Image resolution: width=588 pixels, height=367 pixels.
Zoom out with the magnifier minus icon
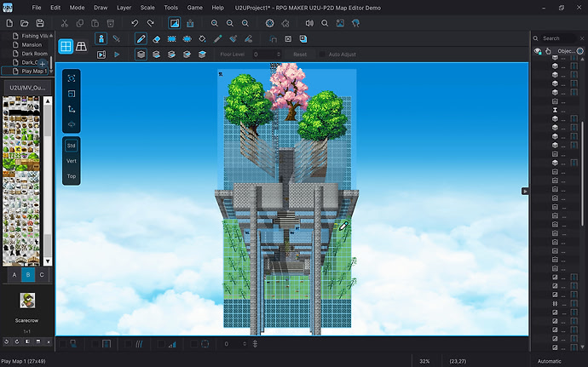(x=229, y=23)
